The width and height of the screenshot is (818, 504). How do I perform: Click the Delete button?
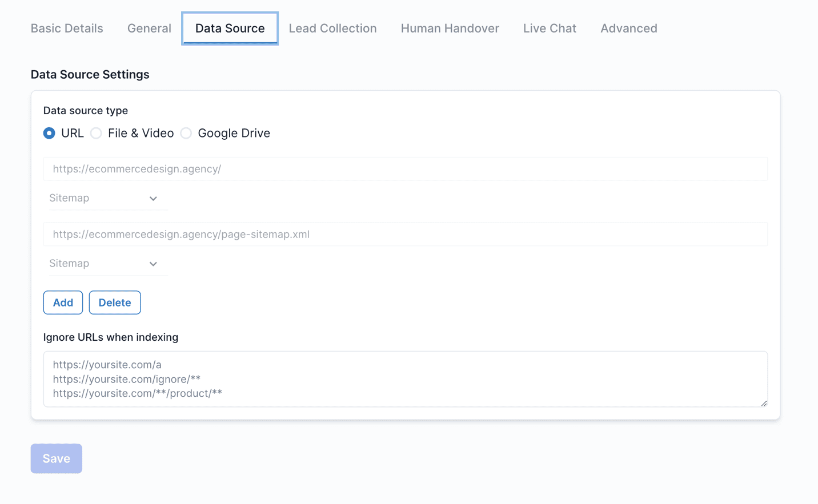click(115, 303)
